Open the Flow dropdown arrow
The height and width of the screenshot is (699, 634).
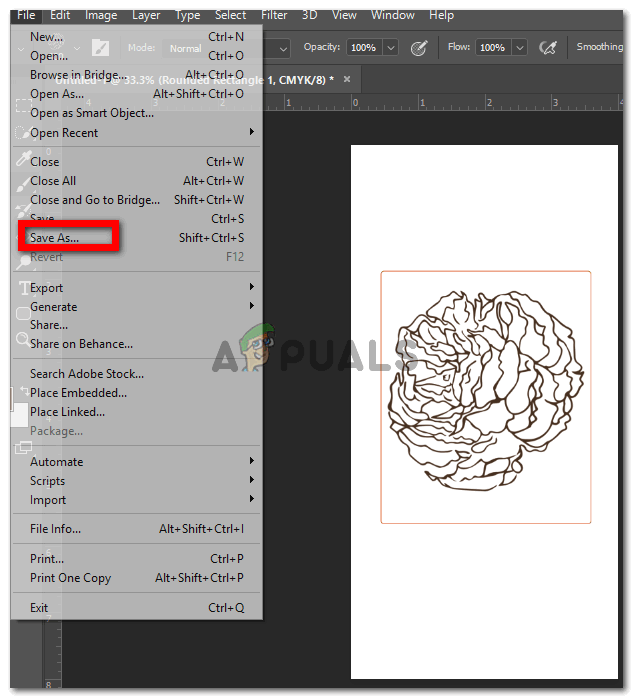(519, 47)
